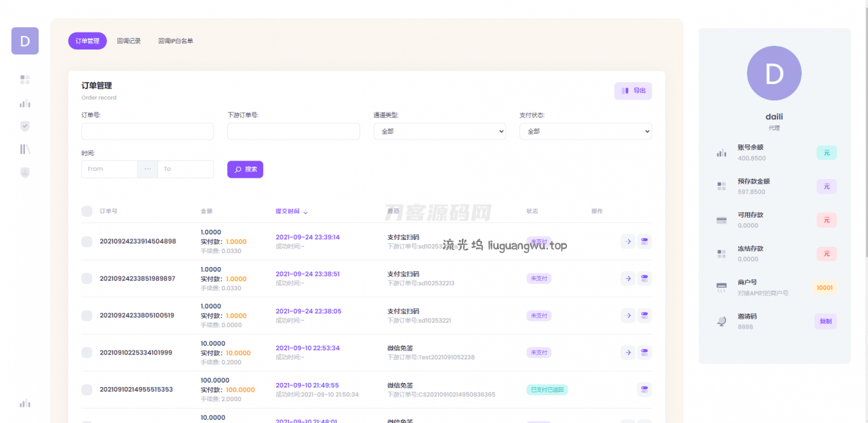The width and height of the screenshot is (868, 423).
Task: Switch to the 回调记录 tab
Action: click(129, 41)
